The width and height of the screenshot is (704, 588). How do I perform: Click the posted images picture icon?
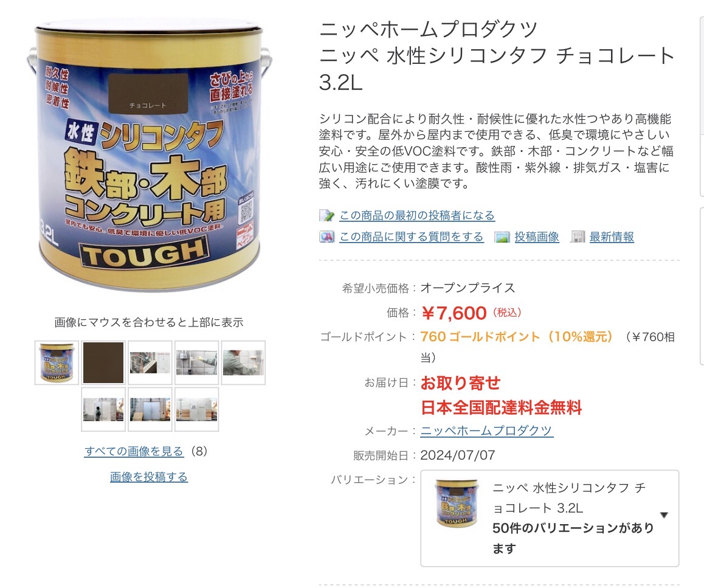tap(502, 237)
